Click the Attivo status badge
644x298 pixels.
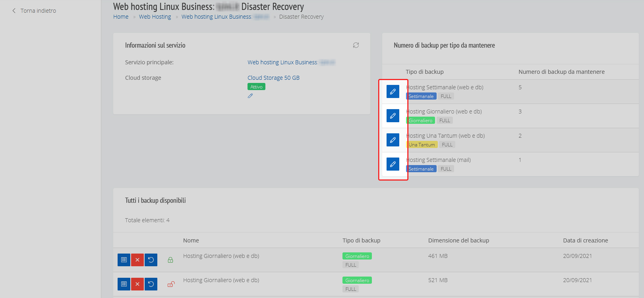click(x=256, y=87)
